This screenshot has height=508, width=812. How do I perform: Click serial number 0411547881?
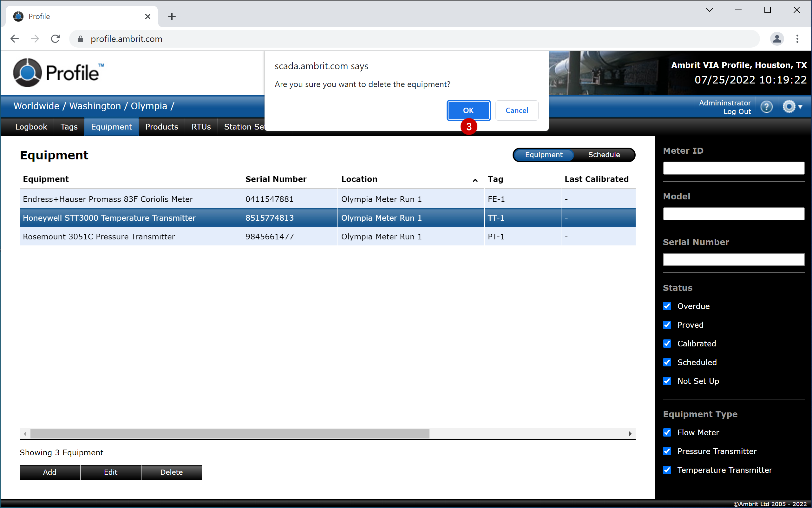pyautogui.click(x=269, y=199)
